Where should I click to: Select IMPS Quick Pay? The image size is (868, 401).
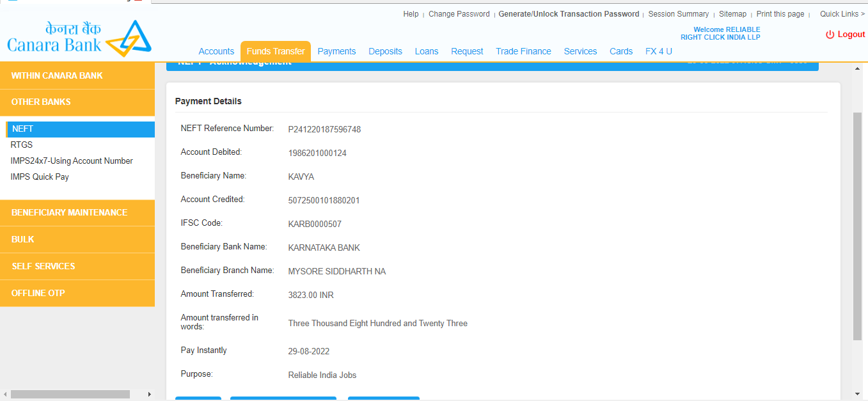pos(40,177)
